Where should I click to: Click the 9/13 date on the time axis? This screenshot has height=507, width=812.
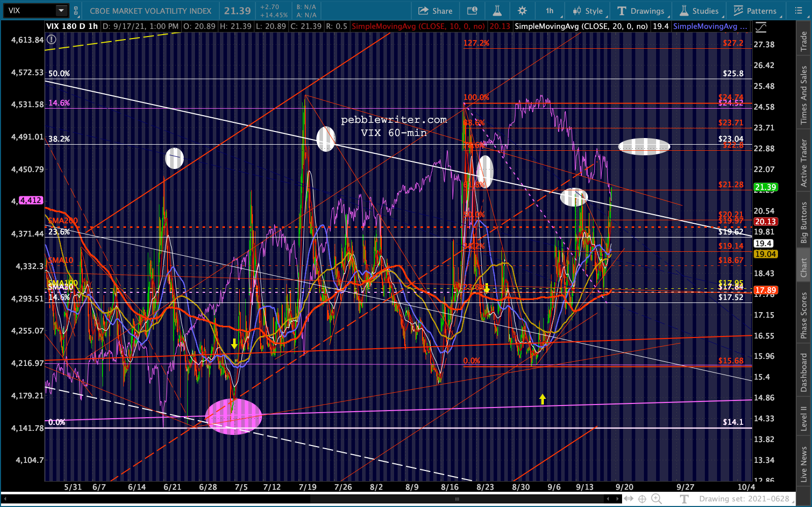click(x=584, y=487)
